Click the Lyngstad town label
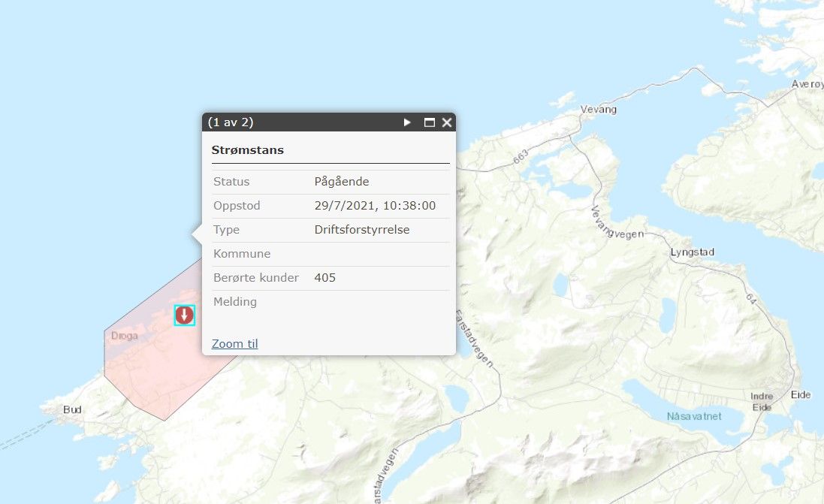This screenshot has height=504, width=824. [x=692, y=252]
